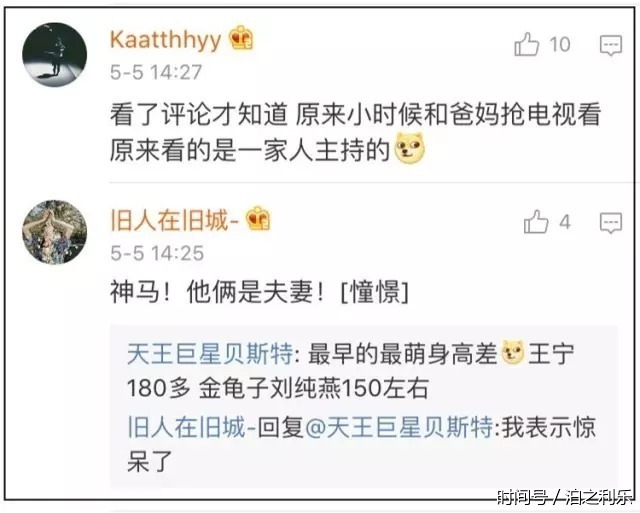Image resolution: width=640 pixels, height=513 pixels.
Task: Open the Kaatthhyy username link
Action: pos(165,40)
